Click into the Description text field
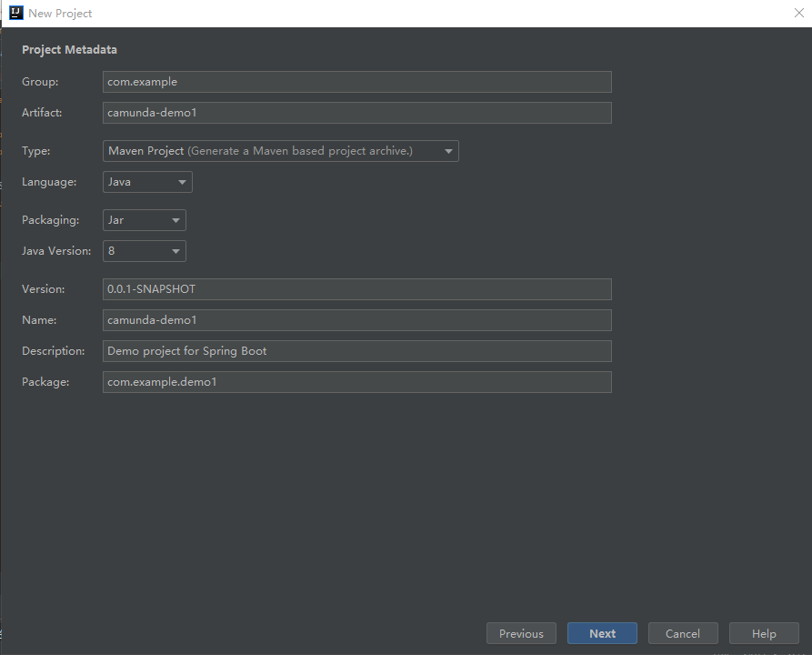The image size is (812, 655). (x=356, y=351)
